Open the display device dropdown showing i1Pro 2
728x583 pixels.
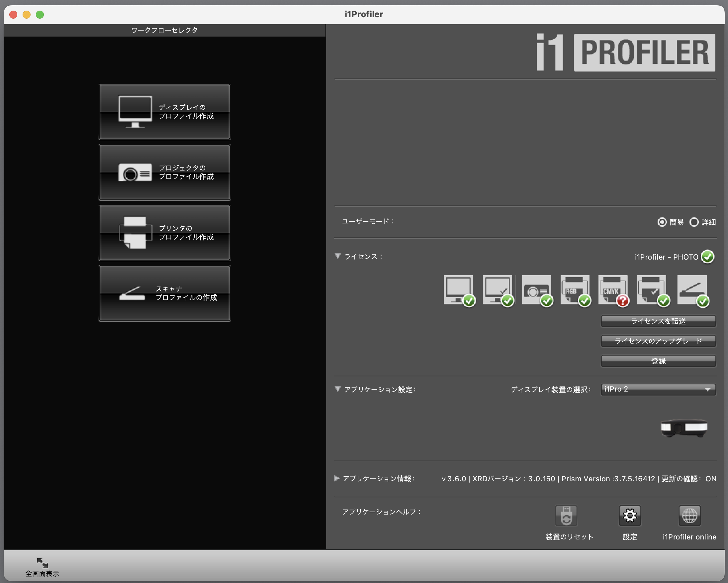(x=658, y=389)
